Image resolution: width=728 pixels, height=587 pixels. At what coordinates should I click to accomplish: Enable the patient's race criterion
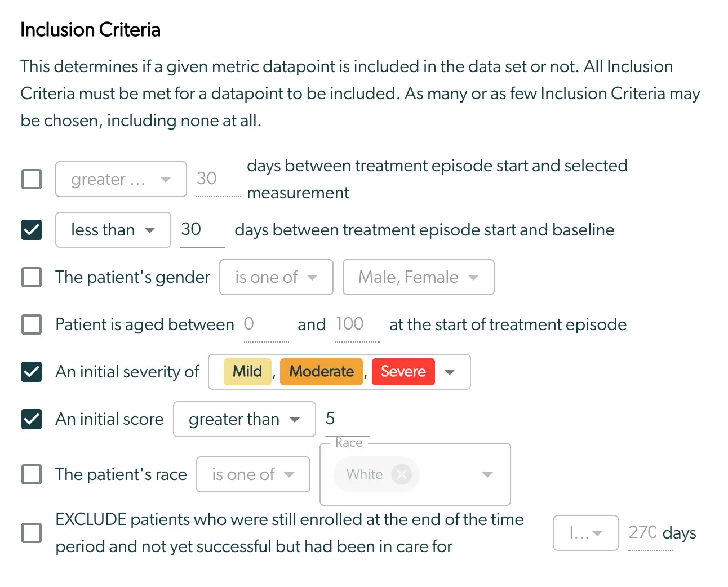point(31,474)
